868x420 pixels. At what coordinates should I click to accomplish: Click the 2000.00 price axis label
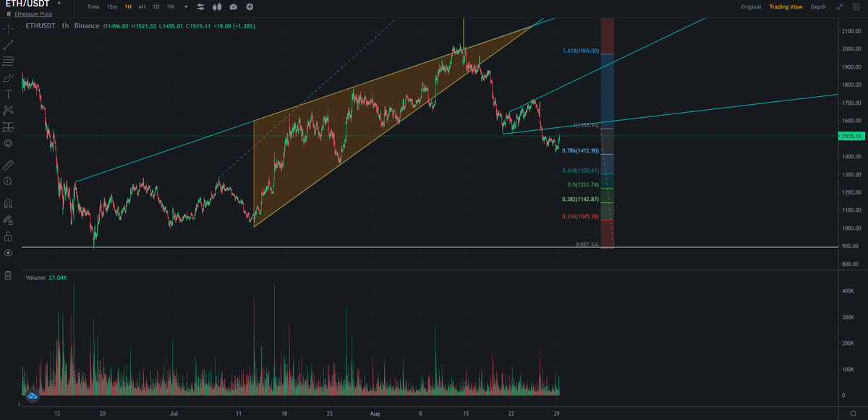click(x=851, y=49)
